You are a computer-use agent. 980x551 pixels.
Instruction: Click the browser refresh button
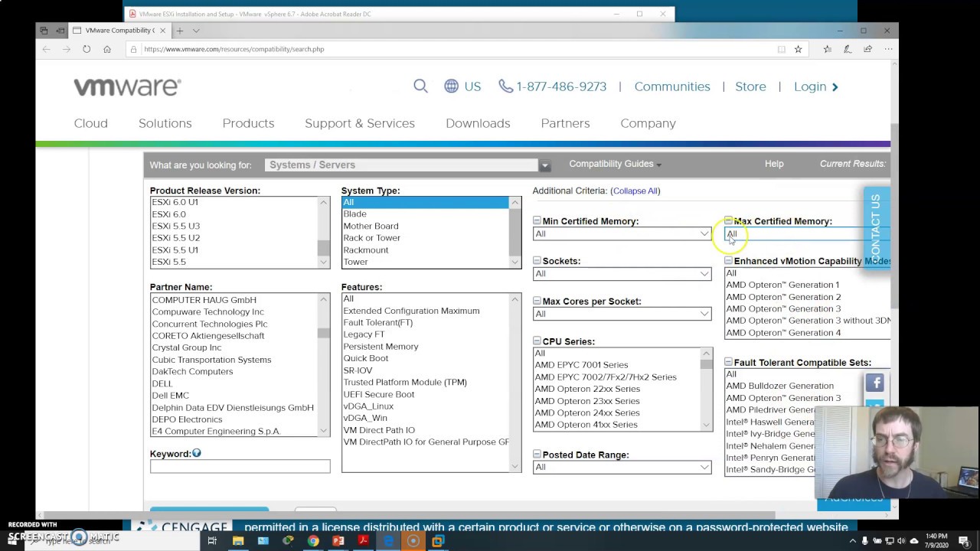click(x=87, y=49)
